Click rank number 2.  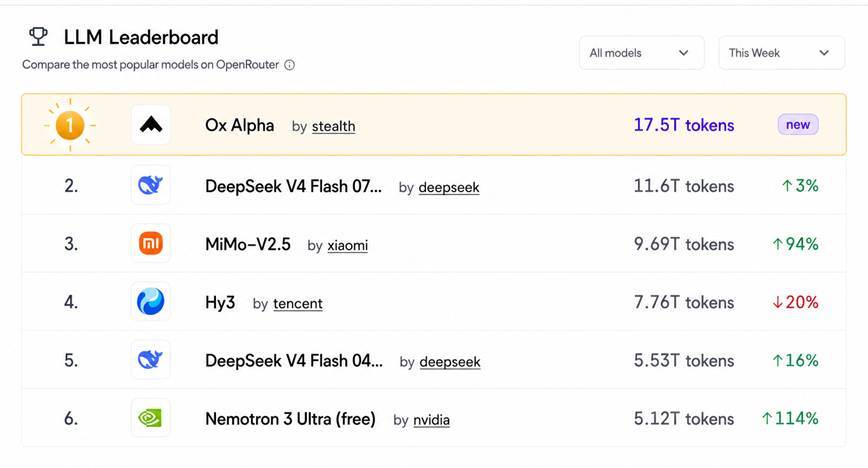[x=71, y=186]
